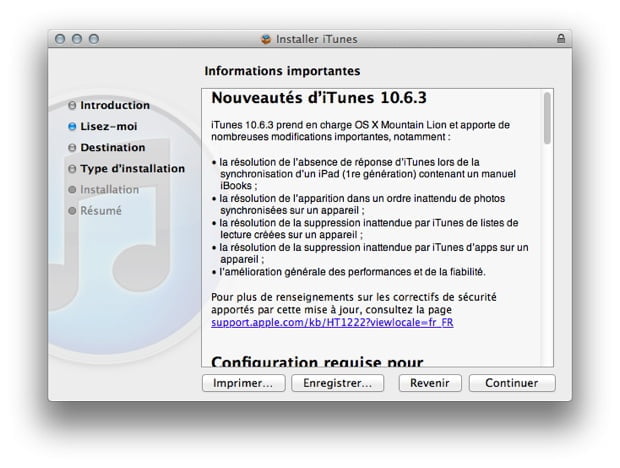Click the Pour plus de renseignements paragraph

point(354,303)
